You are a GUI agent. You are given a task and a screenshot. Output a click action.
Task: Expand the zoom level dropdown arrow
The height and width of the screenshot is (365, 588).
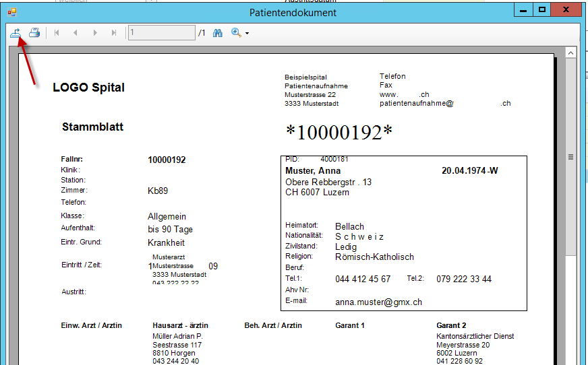(247, 33)
